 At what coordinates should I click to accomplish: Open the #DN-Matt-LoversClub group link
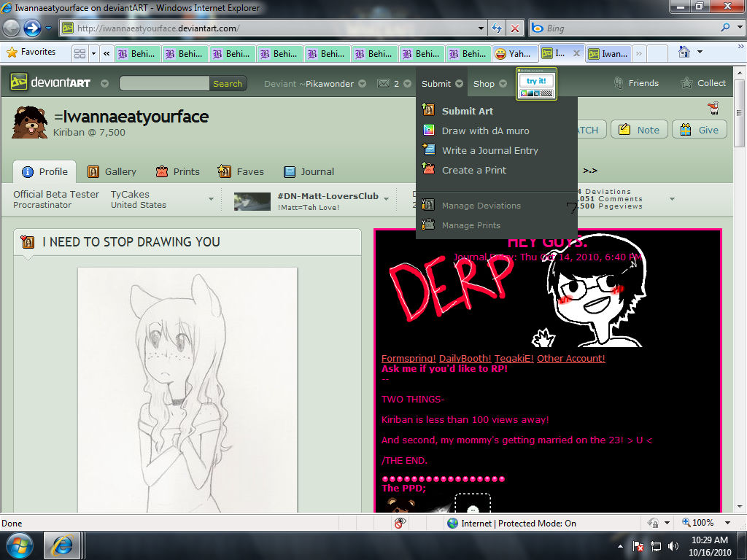pyautogui.click(x=328, y=195)
